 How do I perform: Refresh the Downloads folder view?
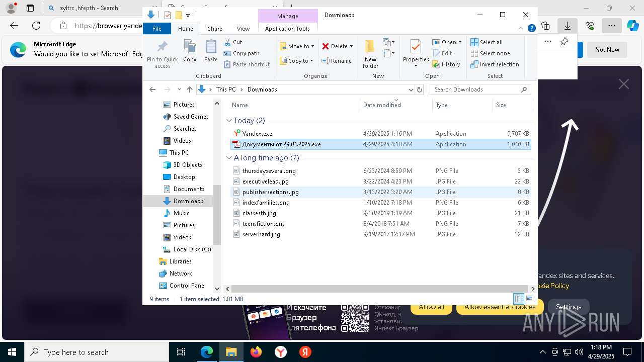click(x=420, y=89)
